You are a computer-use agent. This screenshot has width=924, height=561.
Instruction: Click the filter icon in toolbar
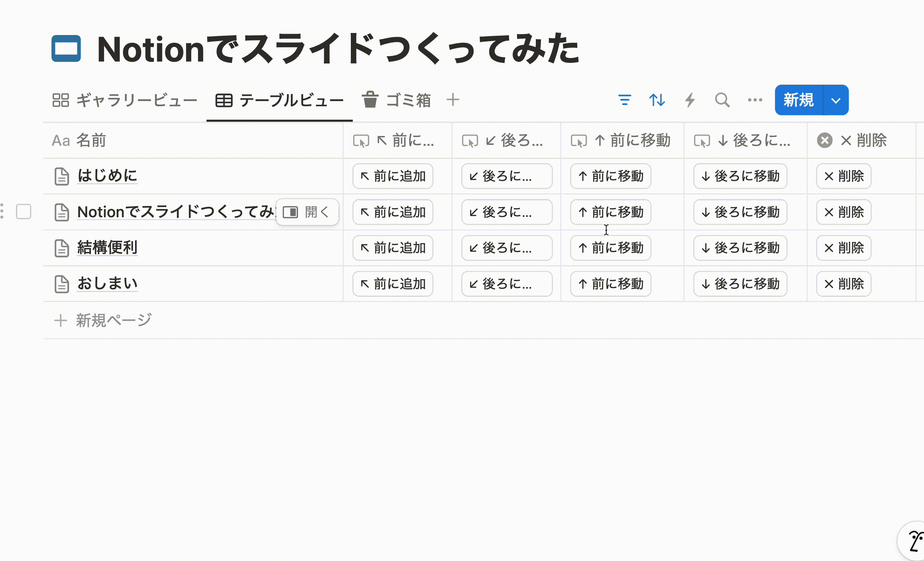tap(624, 100)
